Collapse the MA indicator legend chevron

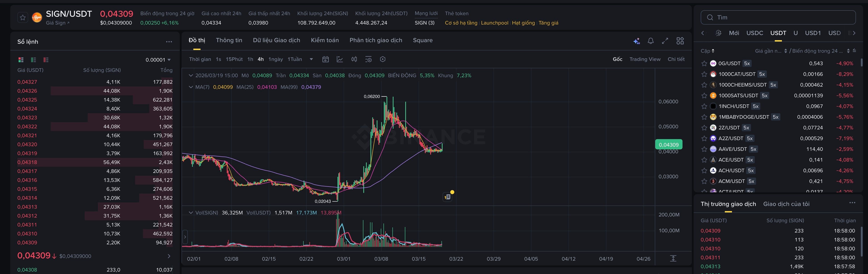click(191, 87)
